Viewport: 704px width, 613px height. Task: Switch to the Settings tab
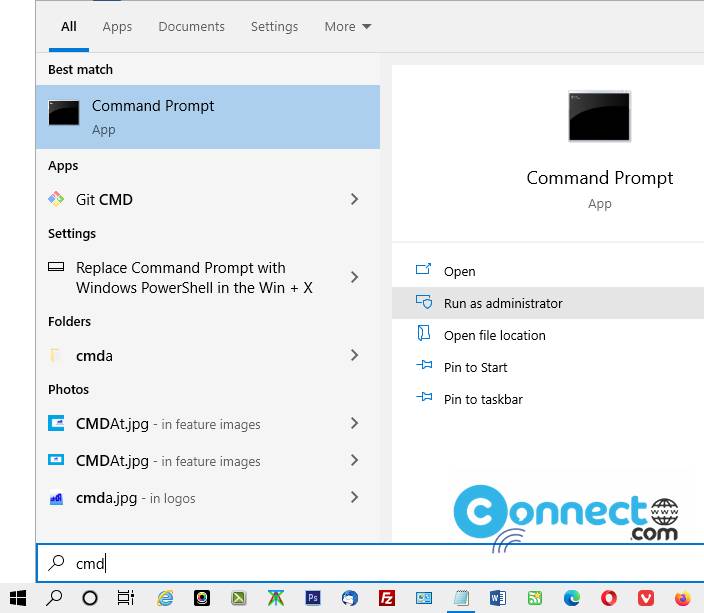(x=274, y=27)
